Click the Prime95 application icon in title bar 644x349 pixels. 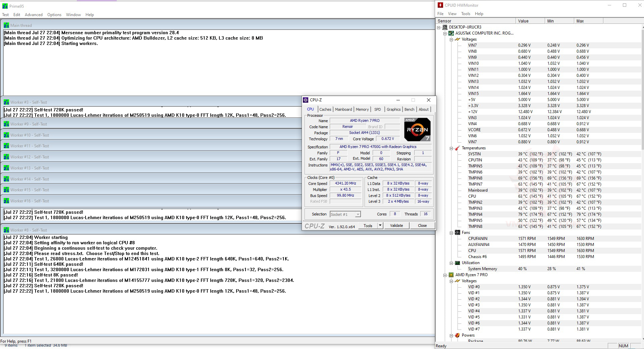[5, 6]
